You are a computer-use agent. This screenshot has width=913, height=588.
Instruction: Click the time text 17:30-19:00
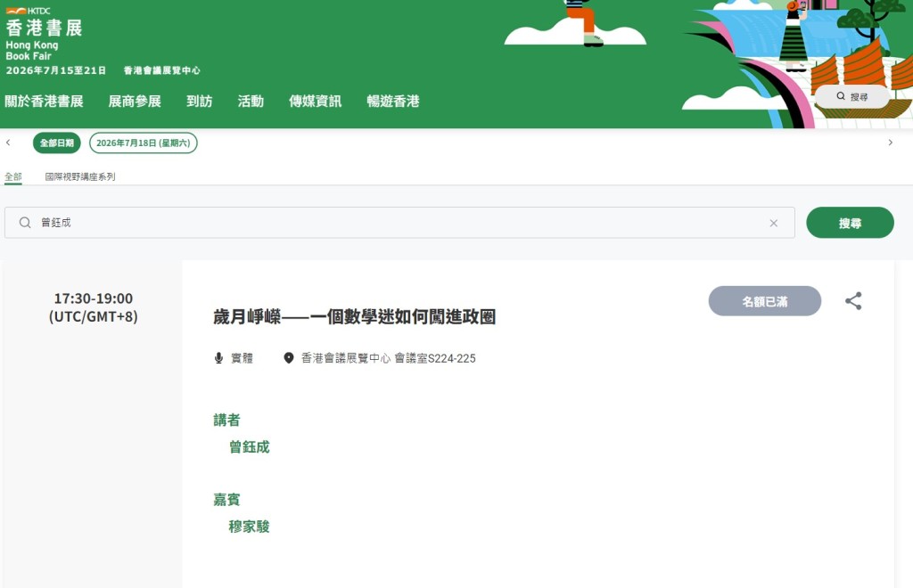tap(94, 298)
